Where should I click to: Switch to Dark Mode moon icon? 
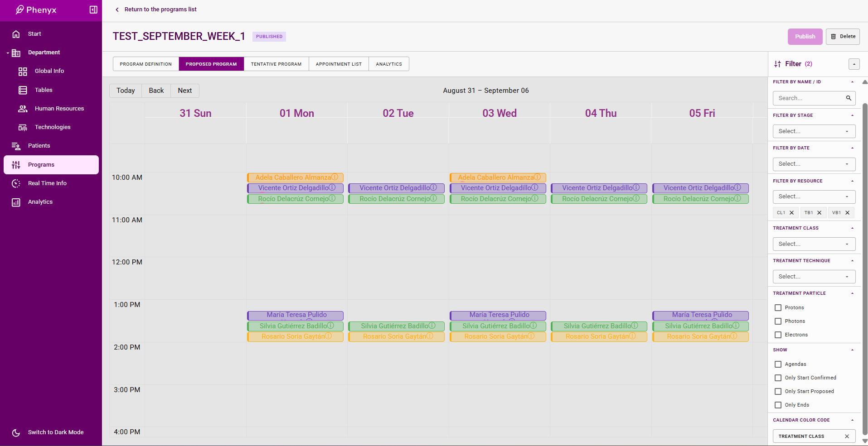[16, 432]
